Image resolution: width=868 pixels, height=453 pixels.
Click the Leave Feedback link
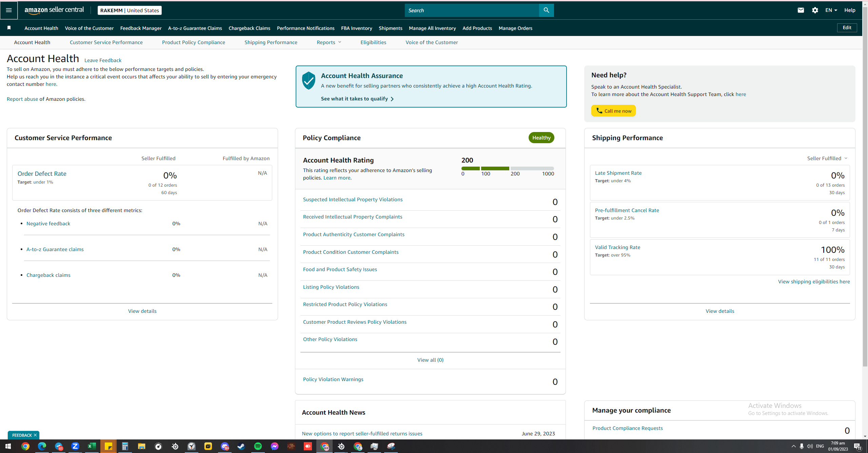click(x=103, y=60)
